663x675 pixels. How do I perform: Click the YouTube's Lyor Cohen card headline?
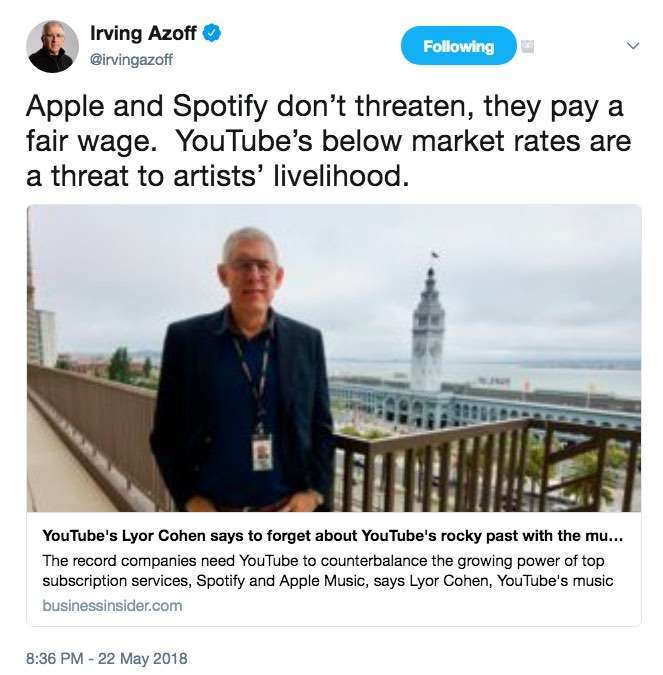pos(333,536)
